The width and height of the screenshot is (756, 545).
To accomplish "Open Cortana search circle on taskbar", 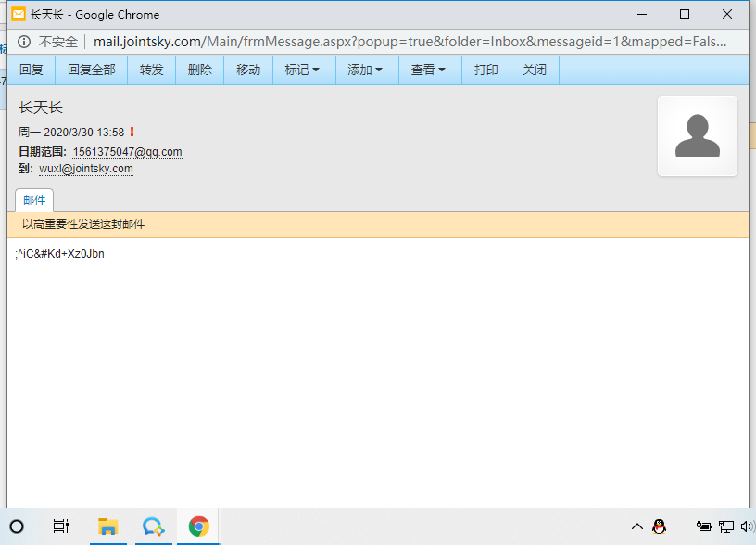I will (x=17, y=526).
